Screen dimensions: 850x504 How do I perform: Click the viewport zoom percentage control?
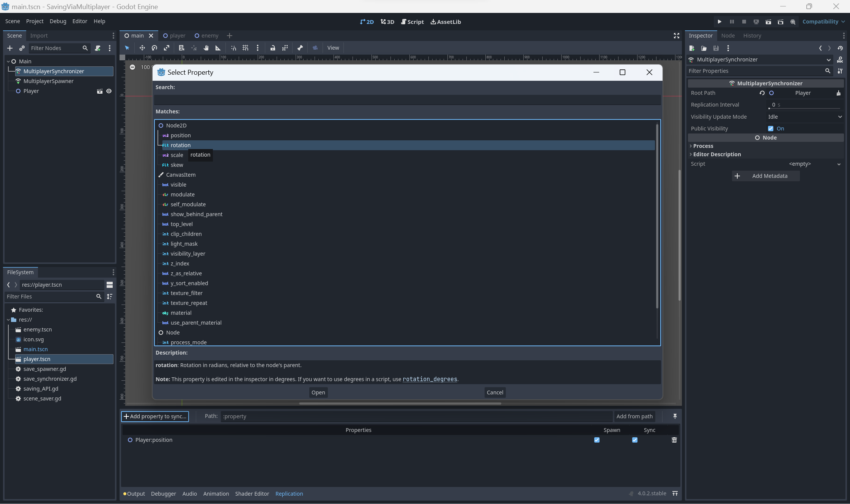click(145, 67)
